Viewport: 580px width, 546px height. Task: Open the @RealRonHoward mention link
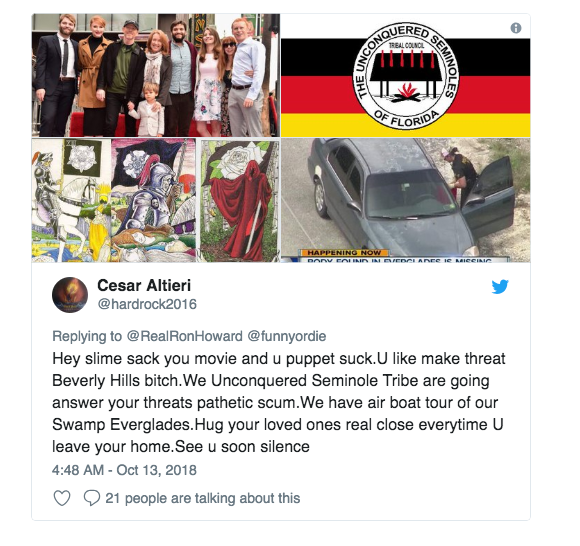(x=185, y=336)
